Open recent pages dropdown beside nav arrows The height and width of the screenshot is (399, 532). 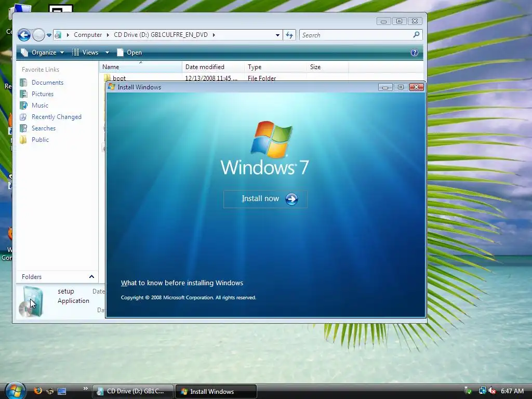tap(49, 35)
